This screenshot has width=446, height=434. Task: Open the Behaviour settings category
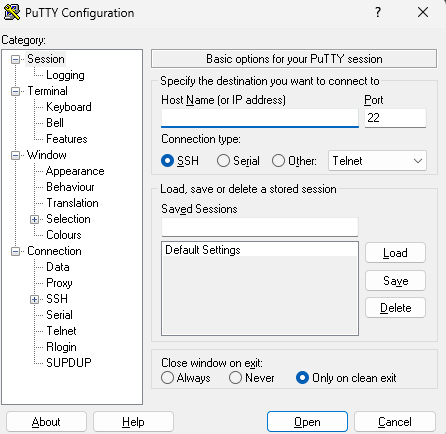coord(70,187)
